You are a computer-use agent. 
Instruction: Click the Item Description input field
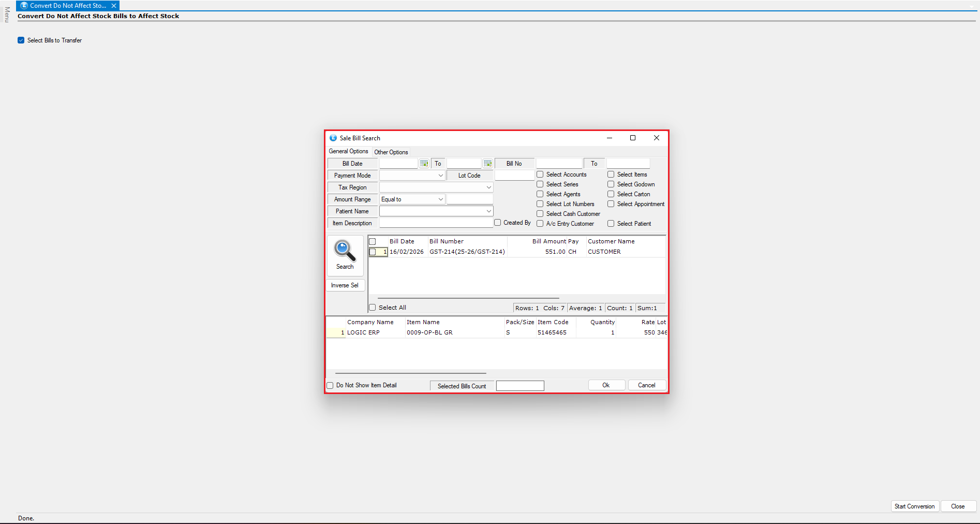(x=436, y=223)
